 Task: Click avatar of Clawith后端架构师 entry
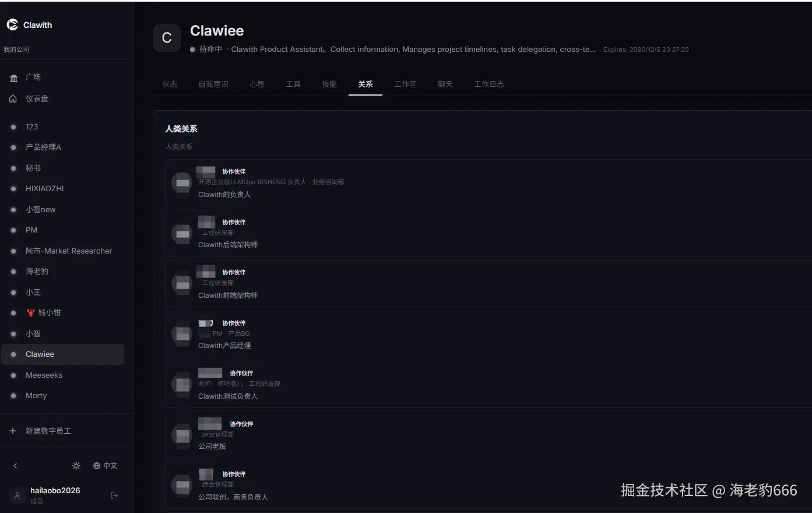[182, 234]
